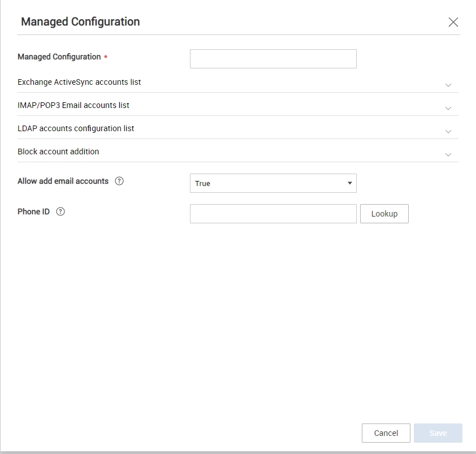Expand the Exchange ActiveSync accounts list chevron
476x454 pixels.
coord(448,85)
